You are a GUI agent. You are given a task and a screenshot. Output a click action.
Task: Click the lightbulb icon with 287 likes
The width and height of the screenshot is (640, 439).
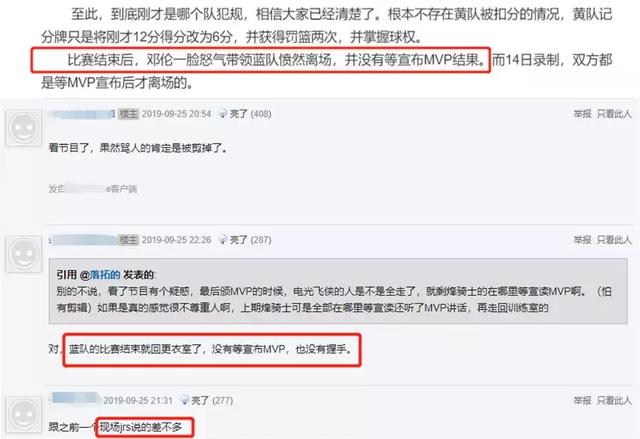pyautogui.click(x=223, y=239)
